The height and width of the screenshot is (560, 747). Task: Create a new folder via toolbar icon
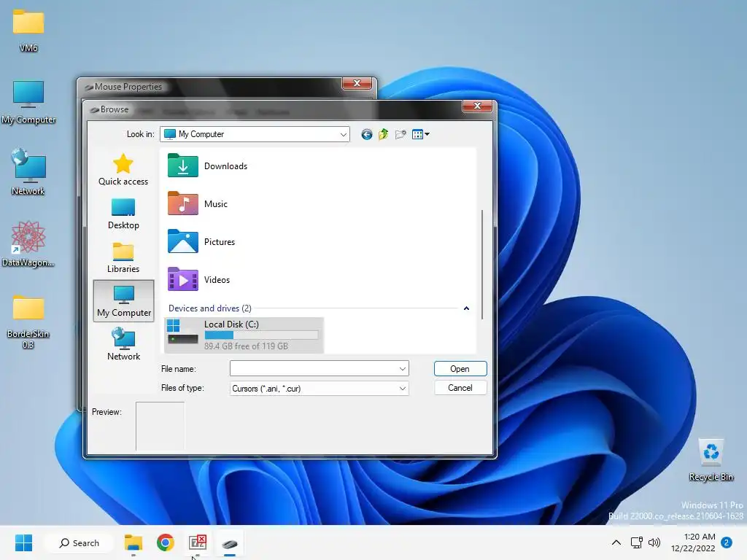pos(400,134)
